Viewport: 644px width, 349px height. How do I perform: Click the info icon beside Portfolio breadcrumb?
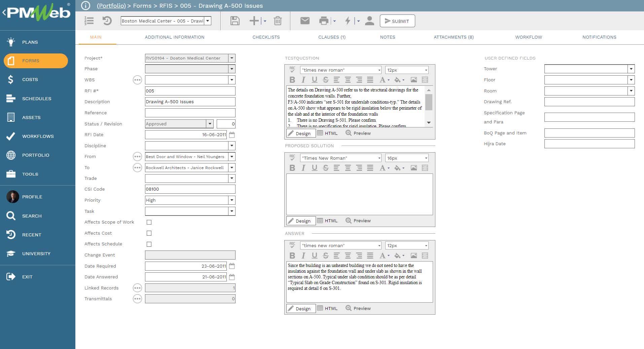(x=86, y=6)
